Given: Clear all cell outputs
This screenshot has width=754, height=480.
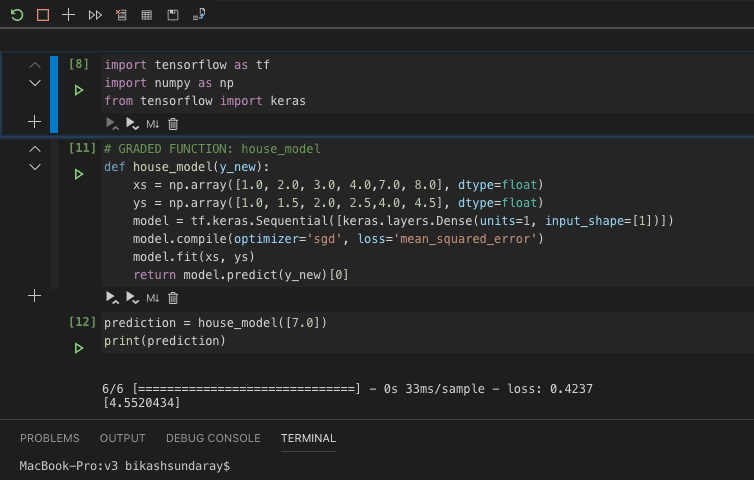Looking at the screenshot, I should coord(121,15).
